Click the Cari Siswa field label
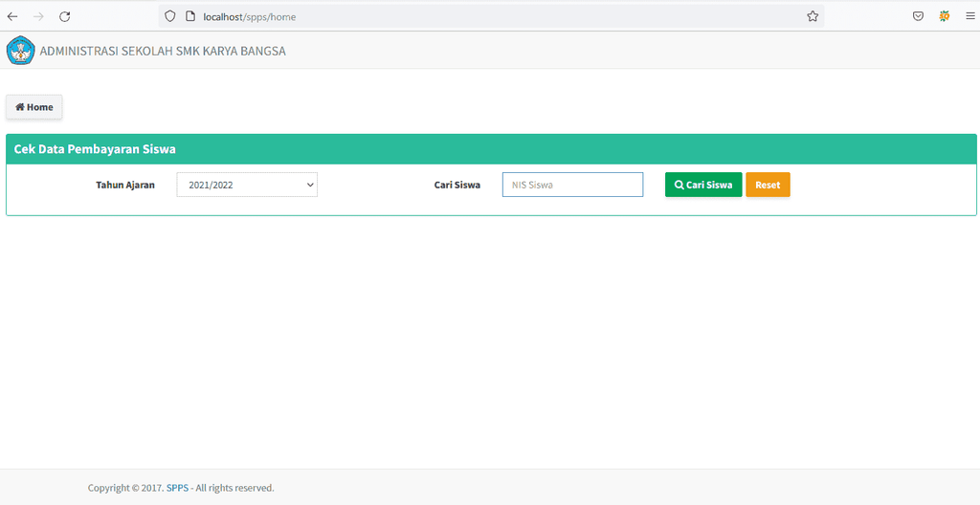980x505 pixels. click(457, 185)
